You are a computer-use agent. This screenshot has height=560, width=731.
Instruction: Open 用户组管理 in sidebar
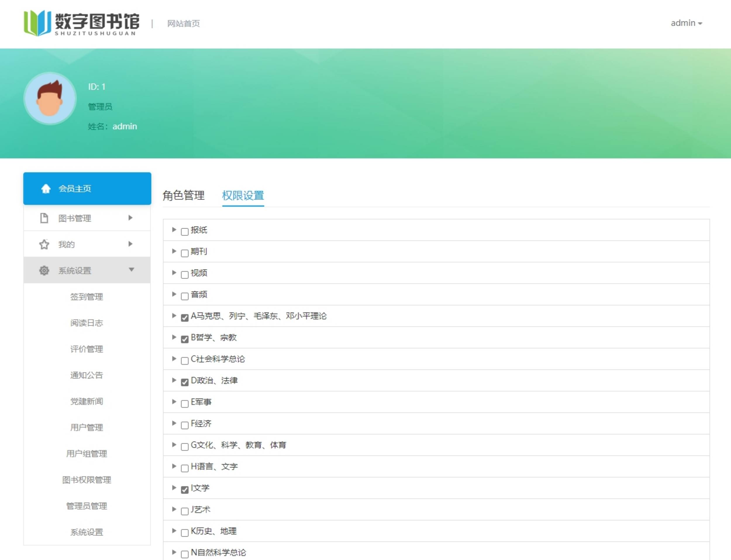(x=87, y=453)
